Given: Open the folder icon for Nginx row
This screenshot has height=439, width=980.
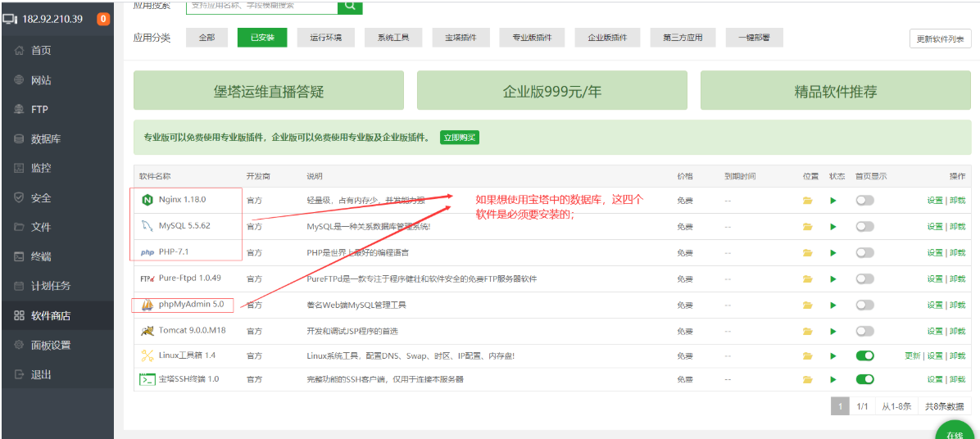Looking at the screenshot, I should click(807, 201).
